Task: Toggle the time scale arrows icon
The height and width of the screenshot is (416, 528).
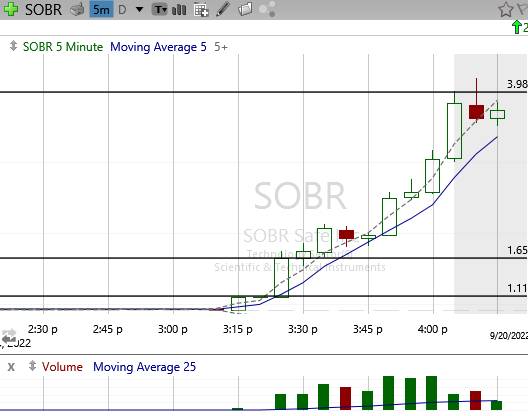Action: [9, 335]
